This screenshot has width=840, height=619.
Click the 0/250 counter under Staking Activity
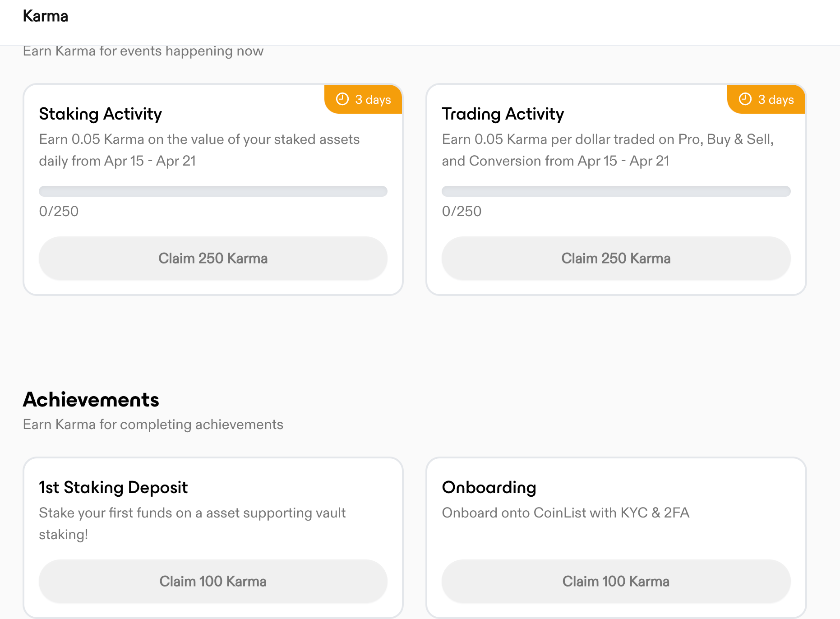pos(59,211)
